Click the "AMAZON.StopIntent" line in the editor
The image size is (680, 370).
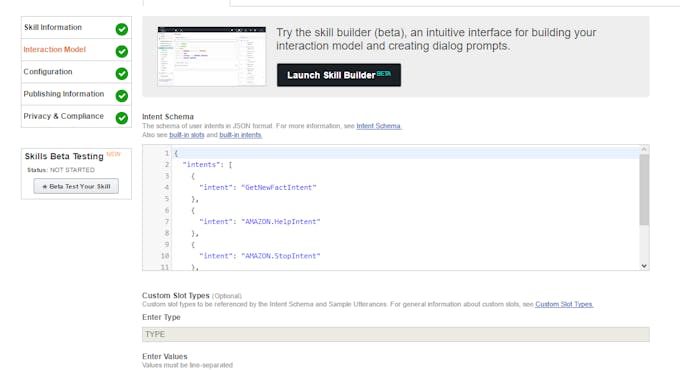click(260, 256)
